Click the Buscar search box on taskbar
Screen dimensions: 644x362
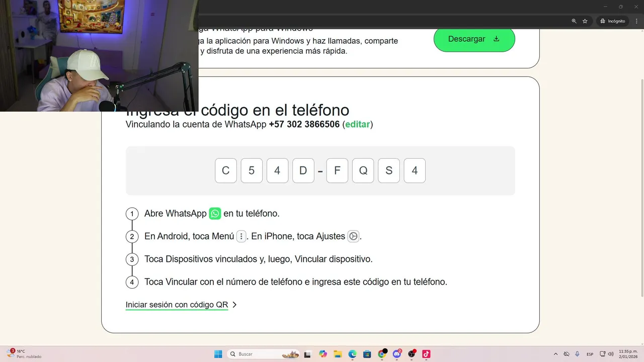264,354
